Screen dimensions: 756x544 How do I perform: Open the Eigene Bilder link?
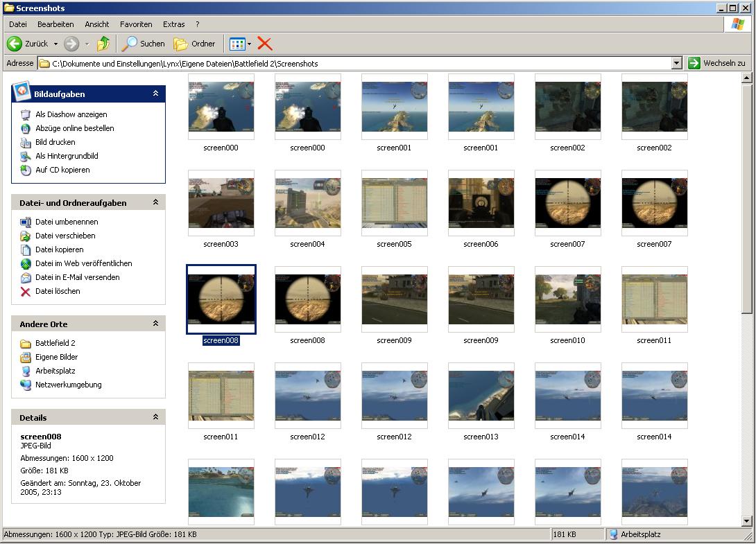pyautogui.click(x=56, y=357)
